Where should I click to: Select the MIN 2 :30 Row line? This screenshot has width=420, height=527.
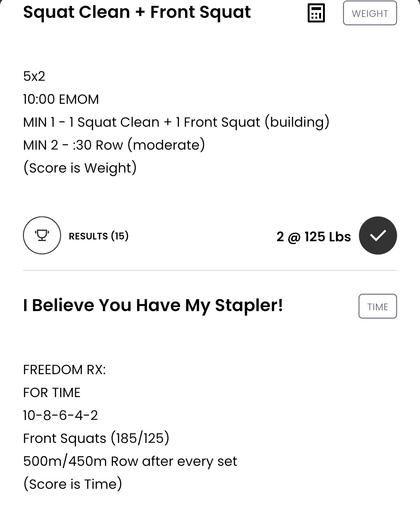click(114, 146)
